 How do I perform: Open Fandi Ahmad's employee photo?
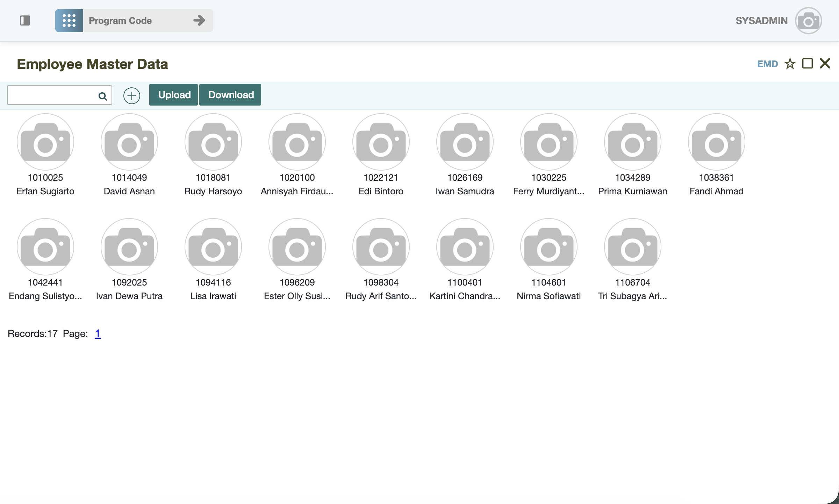coord(716,142)
